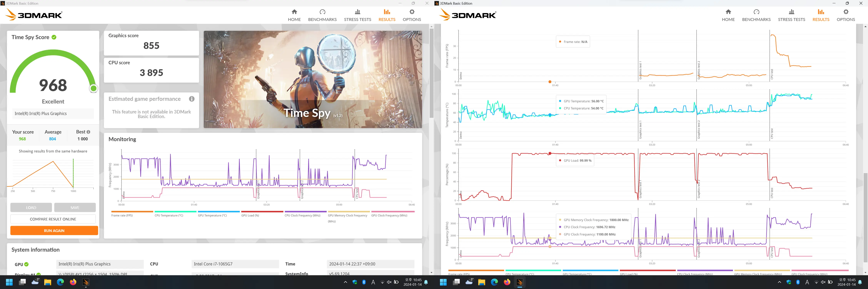The height and width of the screenshot is (289, 868).
Task: Click Stress Tests icon in right window
Action: click(x=791, y=12)
